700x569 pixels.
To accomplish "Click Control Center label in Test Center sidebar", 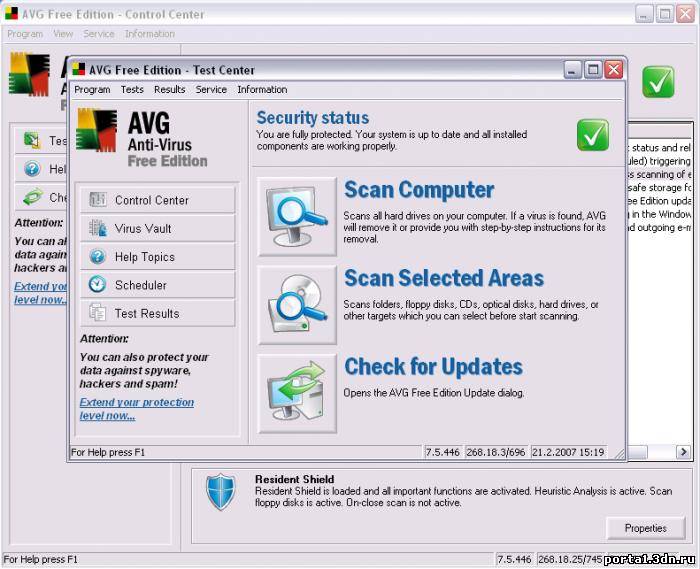I will click(x=152, y=200).
